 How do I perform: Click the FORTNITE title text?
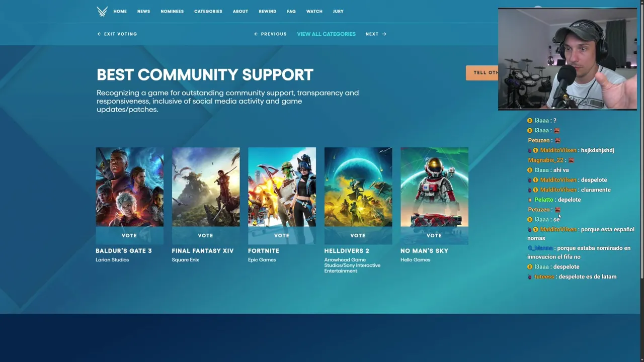264,251
